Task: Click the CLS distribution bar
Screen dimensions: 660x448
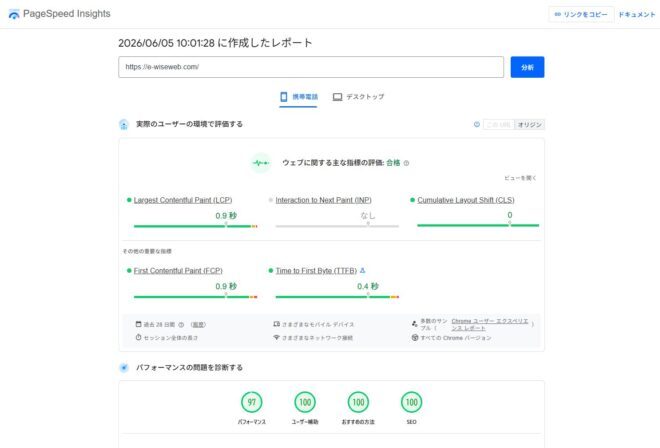Action: pos(478,225)
